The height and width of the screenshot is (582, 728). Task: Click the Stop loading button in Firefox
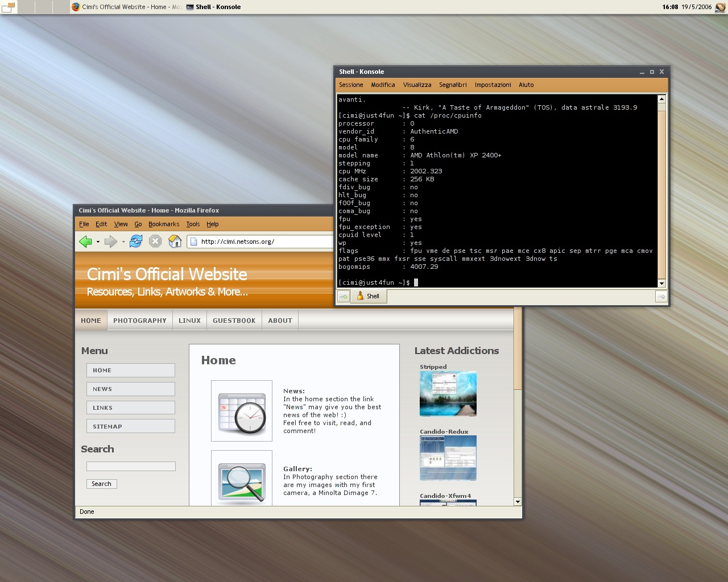pos(155,242)
